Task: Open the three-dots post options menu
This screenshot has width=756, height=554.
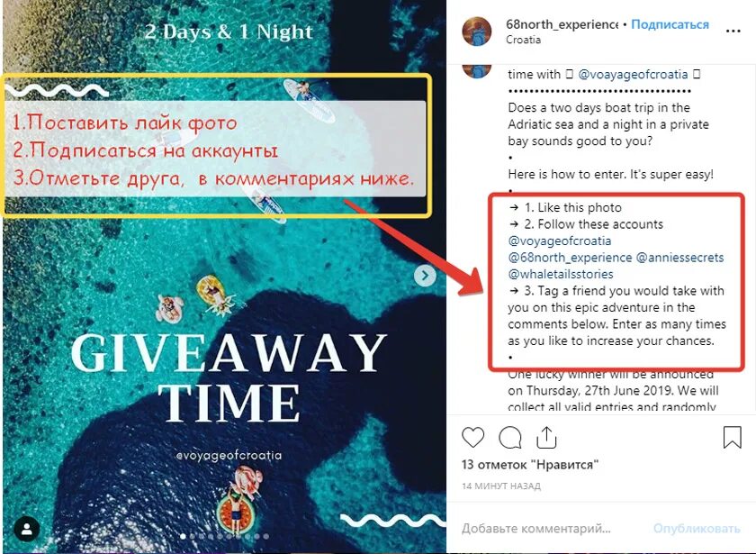Action: 733,32
